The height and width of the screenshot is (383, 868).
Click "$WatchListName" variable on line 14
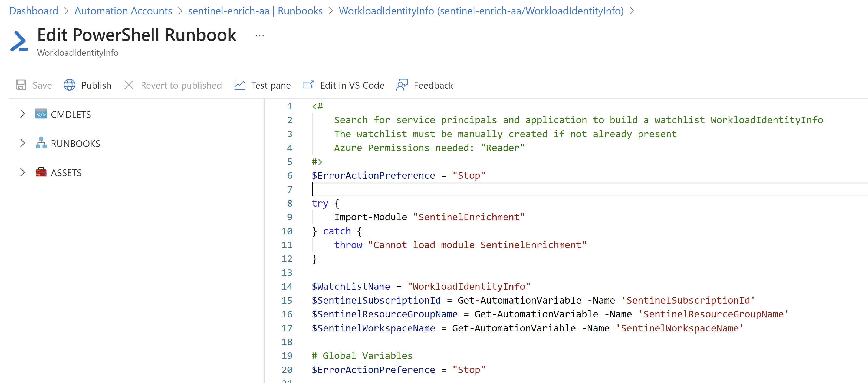[x=351, y=287]
